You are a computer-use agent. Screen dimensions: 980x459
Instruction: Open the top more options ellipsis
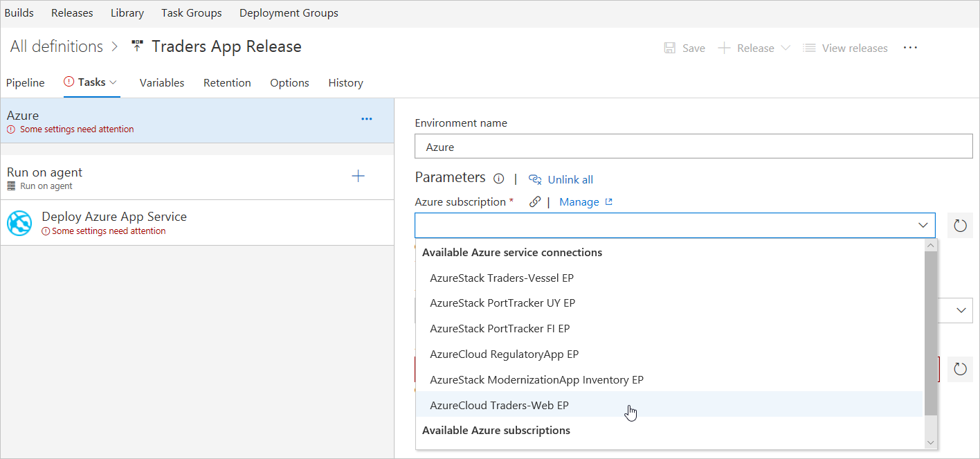(x=910, y=47)
